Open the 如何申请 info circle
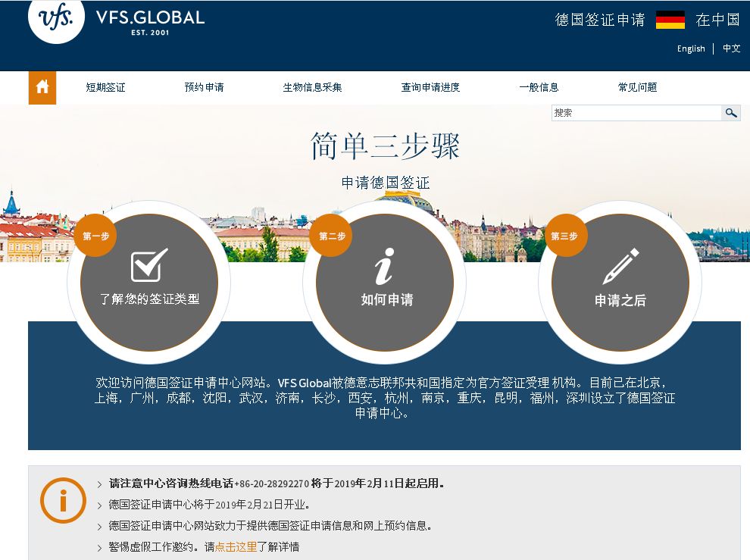Viewport: 750px width, 560px height. [x=385, y=283]
